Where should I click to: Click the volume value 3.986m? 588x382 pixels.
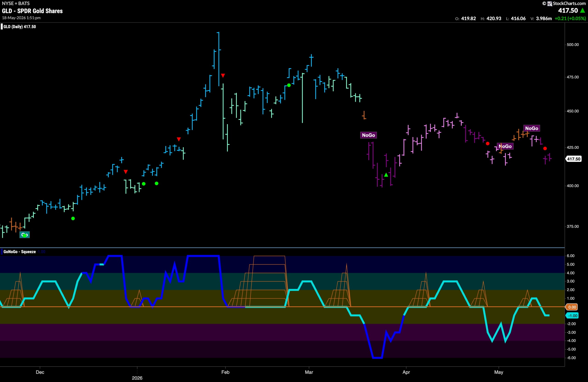coord(544,19)
